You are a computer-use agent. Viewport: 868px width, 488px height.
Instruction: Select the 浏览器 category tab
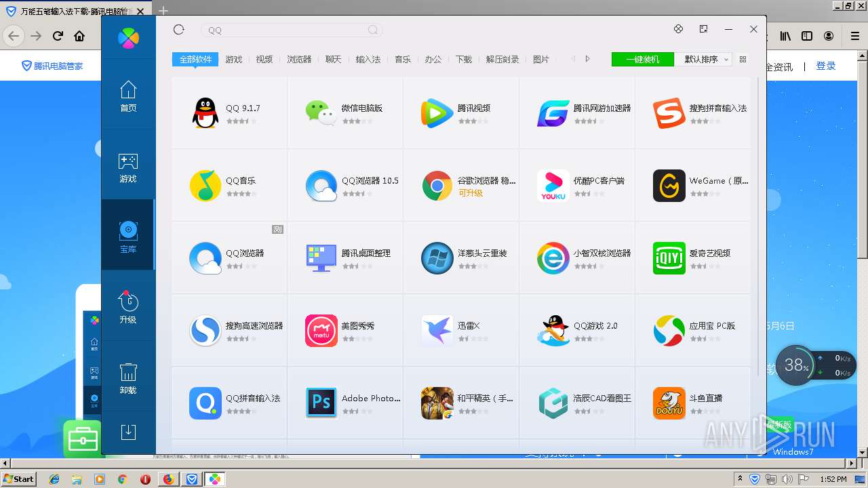(x=299, y=60)
